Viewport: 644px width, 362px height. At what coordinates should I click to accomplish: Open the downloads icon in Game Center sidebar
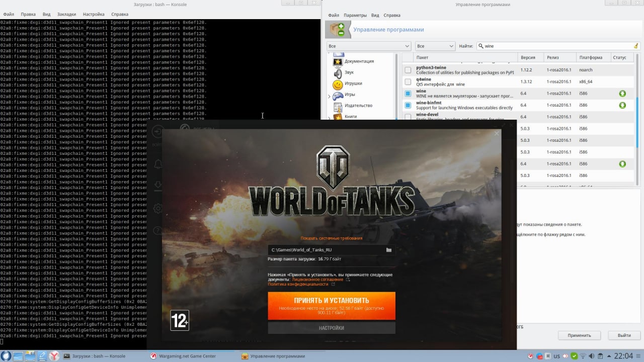[x=158, y=186]
